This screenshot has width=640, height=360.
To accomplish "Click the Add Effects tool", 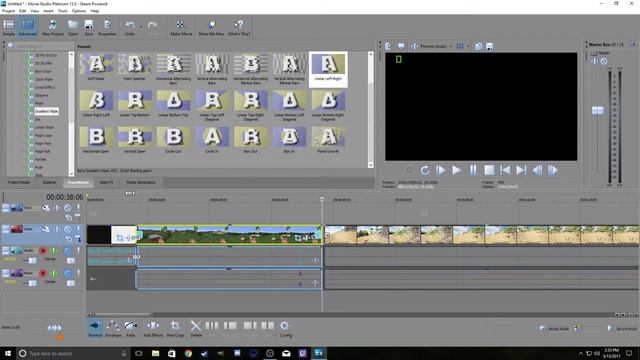I will (153, 329).
